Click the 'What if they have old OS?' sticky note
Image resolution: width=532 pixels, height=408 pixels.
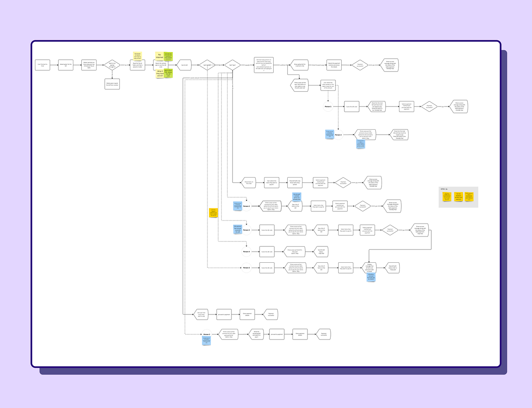pos(160,73)
